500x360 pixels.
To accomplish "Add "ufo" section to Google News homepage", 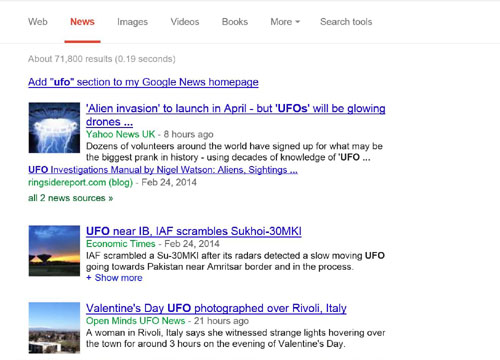I will (143, 82).
